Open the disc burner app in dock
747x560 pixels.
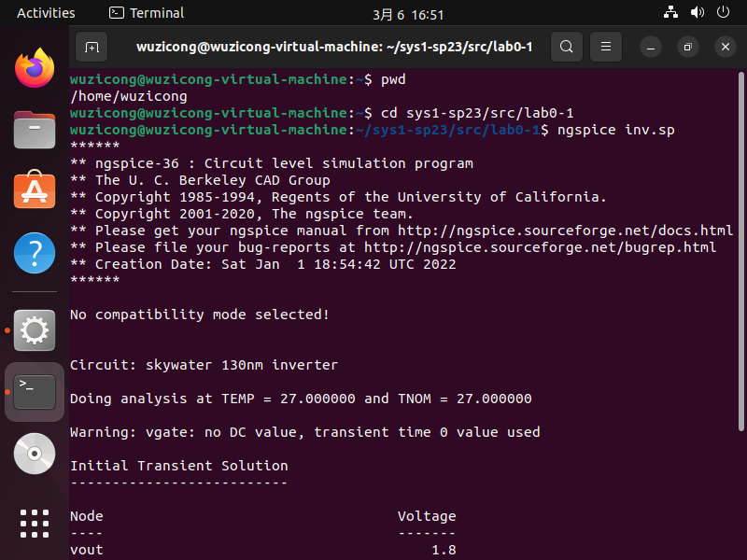[x=34, y=454]
